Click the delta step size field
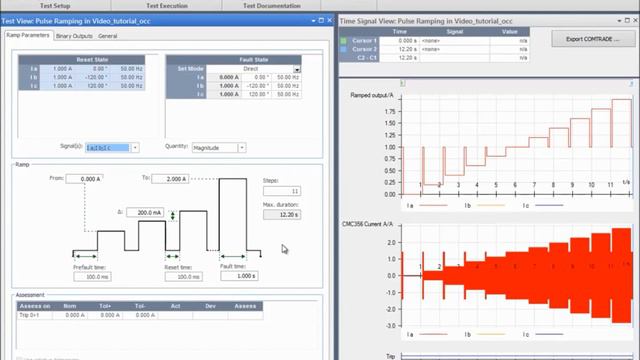 point(145,212)
